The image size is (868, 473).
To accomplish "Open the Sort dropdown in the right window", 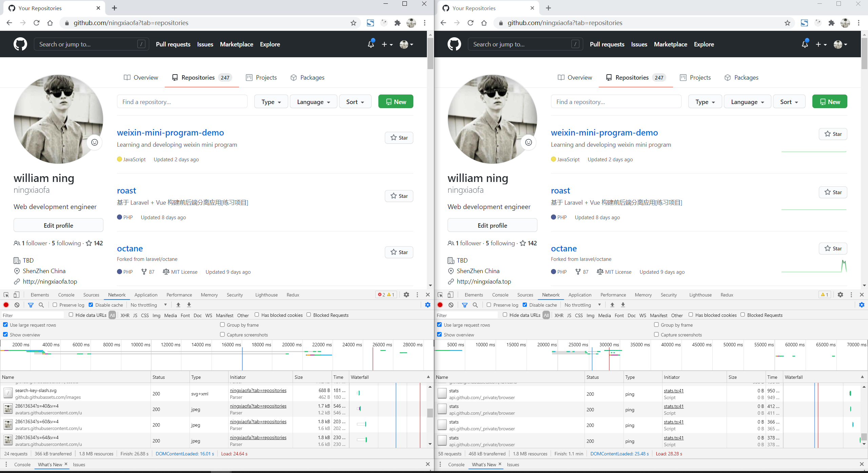I will point(789,102).
